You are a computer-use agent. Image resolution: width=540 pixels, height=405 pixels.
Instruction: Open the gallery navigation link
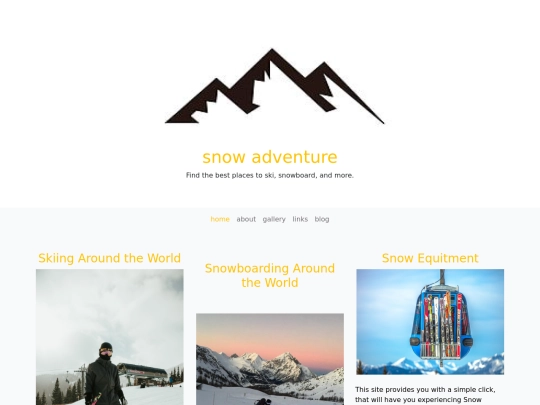coord(274,219)
